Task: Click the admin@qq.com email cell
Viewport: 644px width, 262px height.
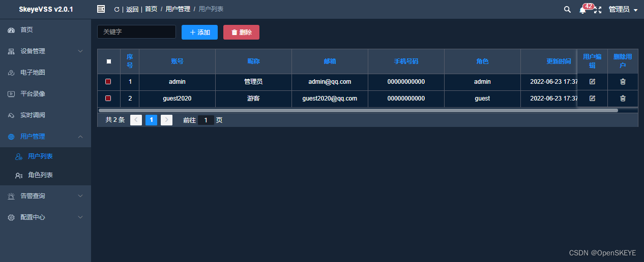Action: tap(330, 82)
